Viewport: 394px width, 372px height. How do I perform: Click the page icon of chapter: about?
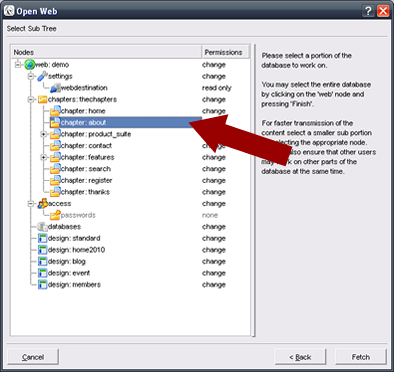tap(55, 123)
